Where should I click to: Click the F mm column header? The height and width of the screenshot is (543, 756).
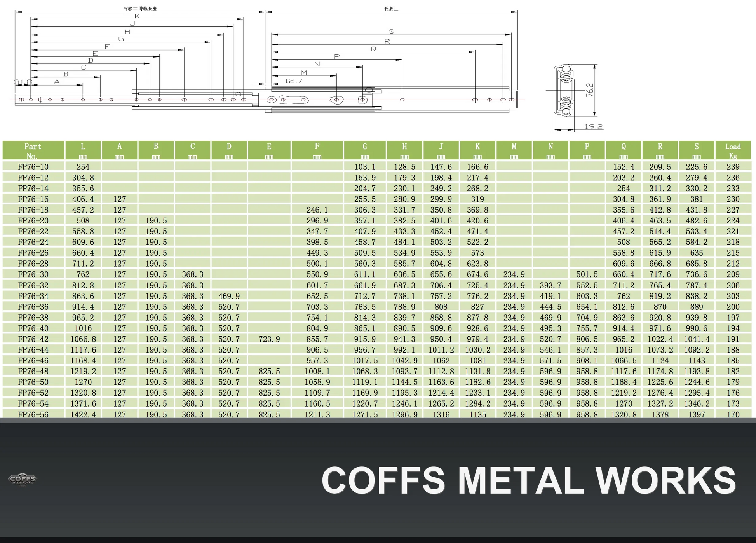pos(317,150)
